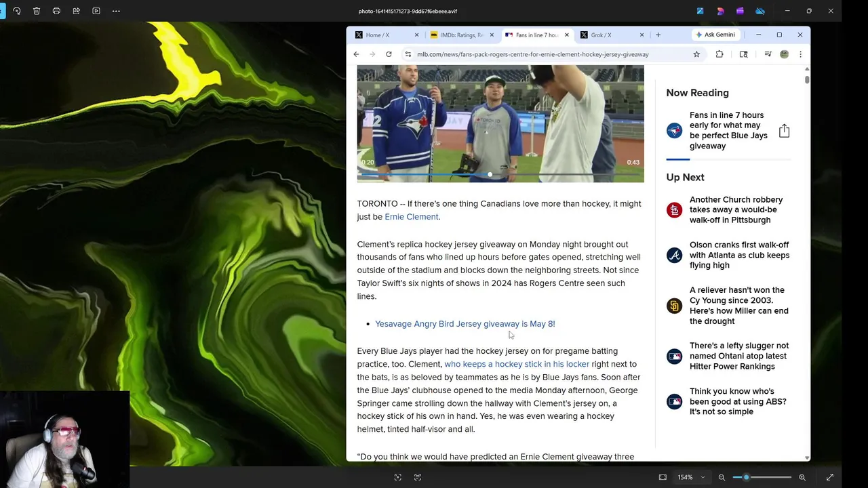
Task: Open Designer app icon in Photos title bar
Action: click(x=720, y=11)
